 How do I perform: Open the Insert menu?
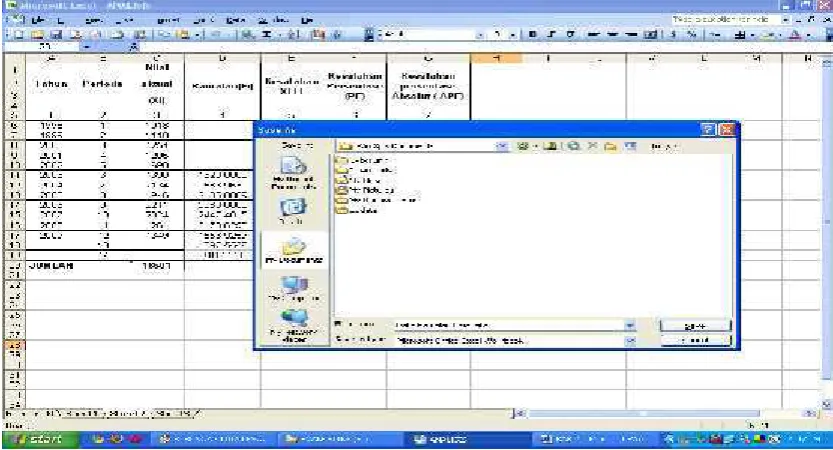pyautogui.click(x=124, y=20)
